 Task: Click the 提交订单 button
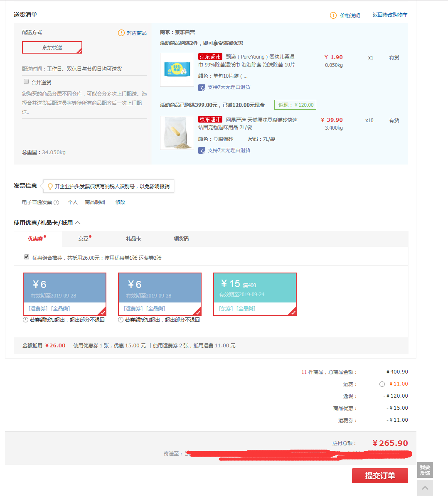click(x=380, y=476)
